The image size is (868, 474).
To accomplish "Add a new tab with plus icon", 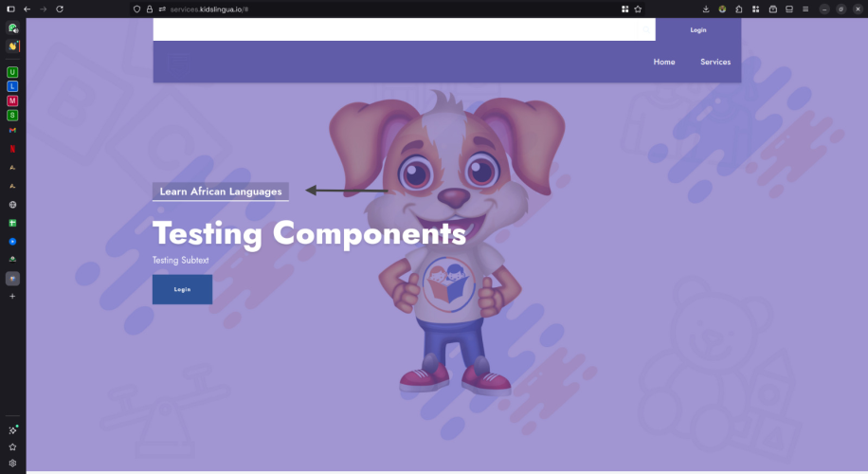I will 12,296.
